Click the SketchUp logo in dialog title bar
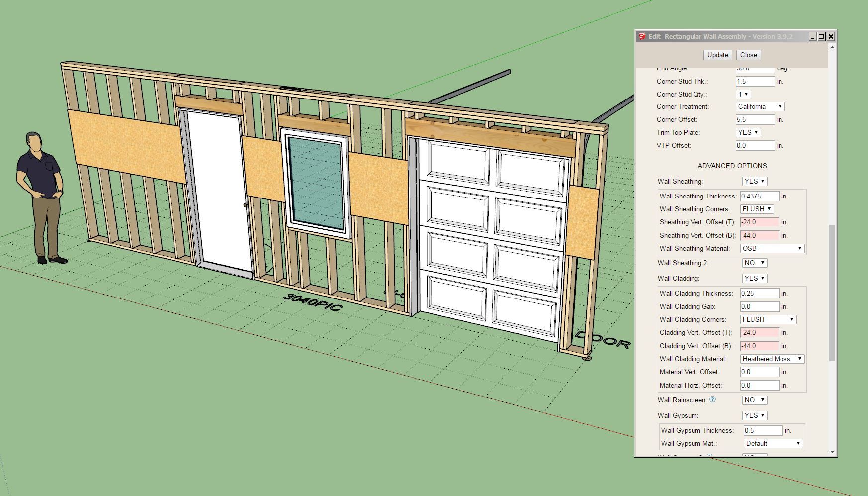 642,36
